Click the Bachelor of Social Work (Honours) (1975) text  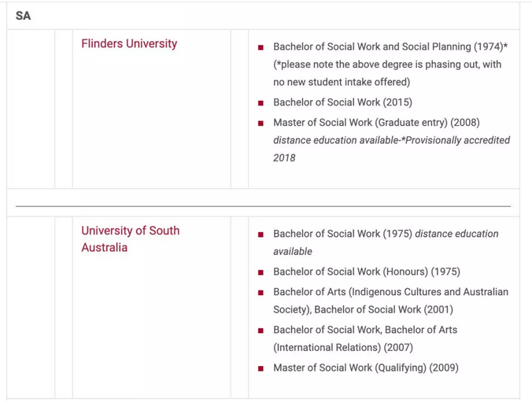366,272
